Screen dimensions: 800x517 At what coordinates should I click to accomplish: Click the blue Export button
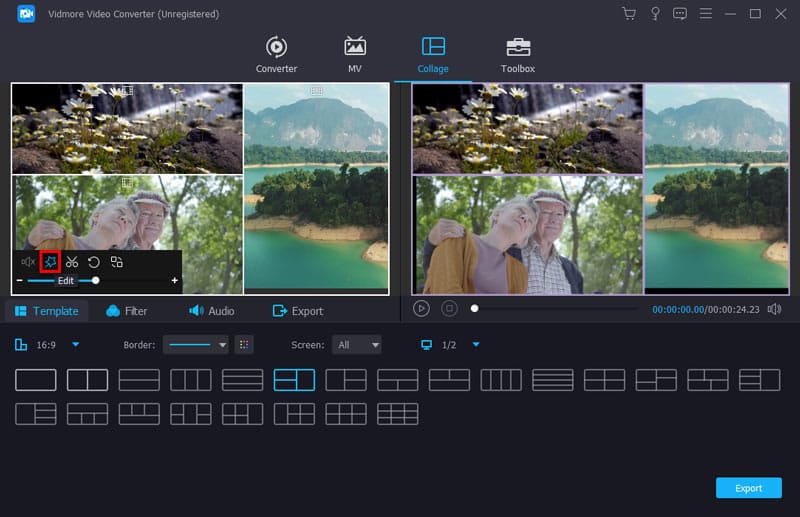tap(748, 488)
